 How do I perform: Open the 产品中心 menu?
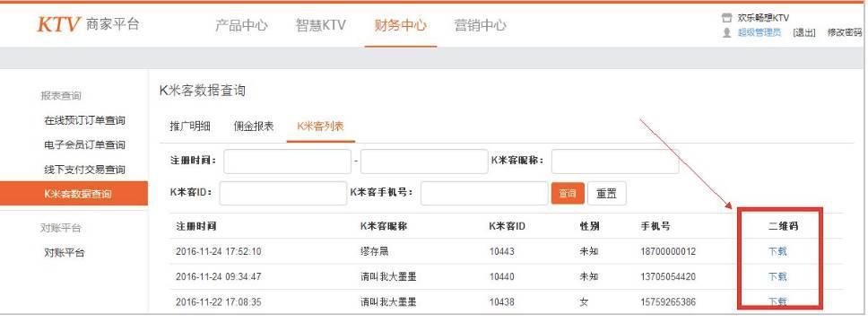[241, 25]
